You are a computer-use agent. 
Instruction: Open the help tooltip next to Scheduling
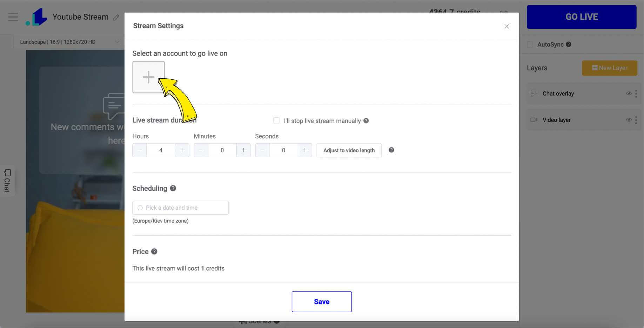click(x=173, y=188)
